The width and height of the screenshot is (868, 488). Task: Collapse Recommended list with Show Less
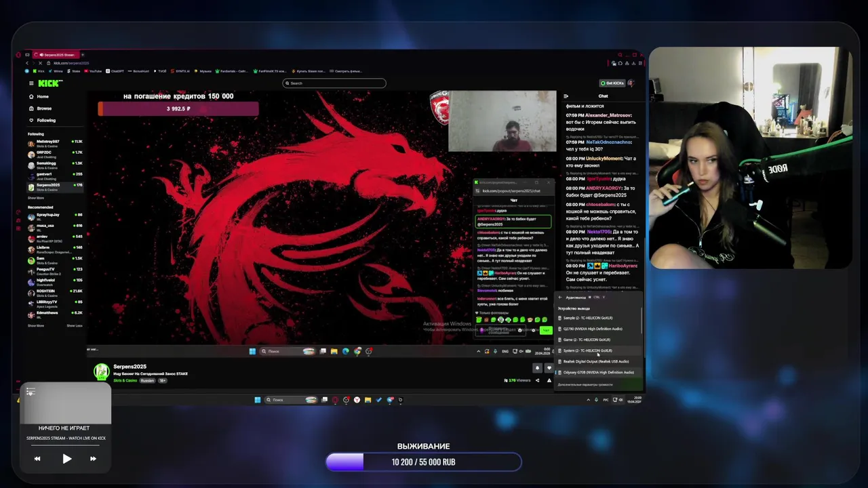point(75,325)
